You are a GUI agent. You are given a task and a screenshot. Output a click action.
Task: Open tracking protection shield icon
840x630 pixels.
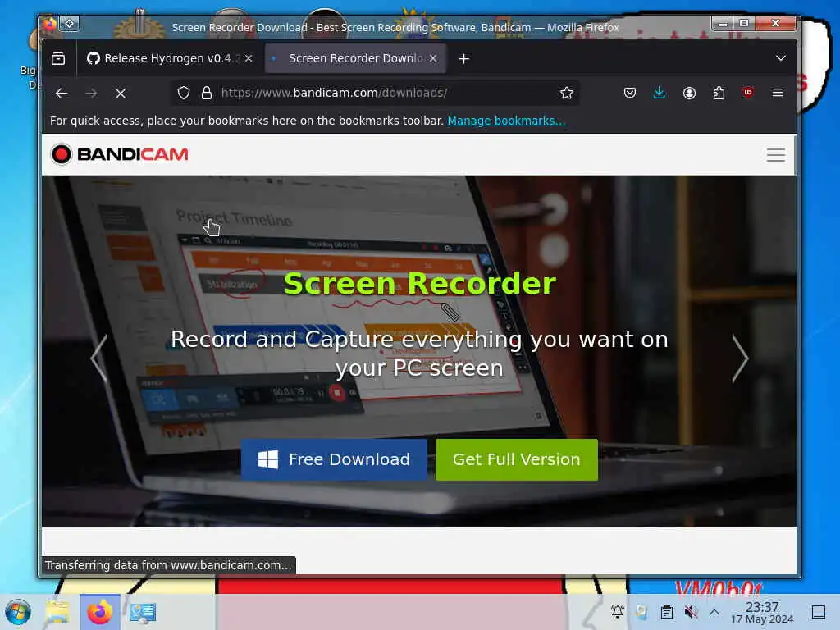[x=184, y=93]
